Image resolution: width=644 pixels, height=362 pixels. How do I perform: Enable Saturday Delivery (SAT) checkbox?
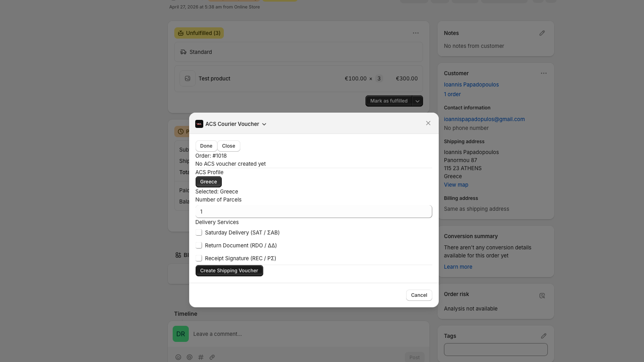tap(199, 232)
